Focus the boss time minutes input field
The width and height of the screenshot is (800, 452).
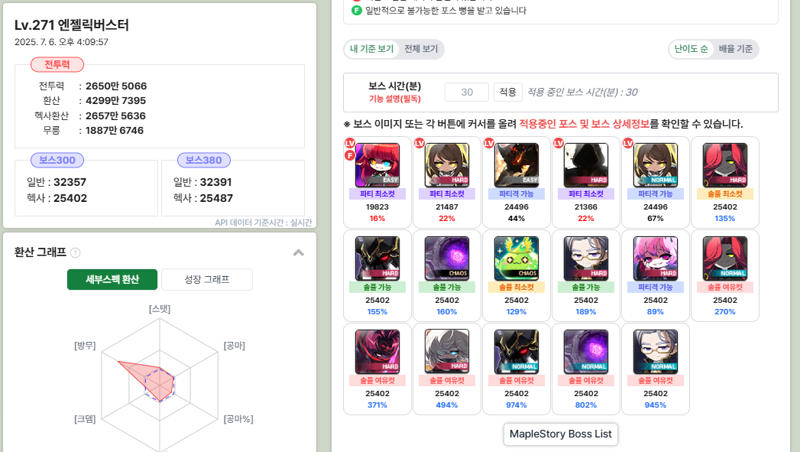tap(467, 92)
